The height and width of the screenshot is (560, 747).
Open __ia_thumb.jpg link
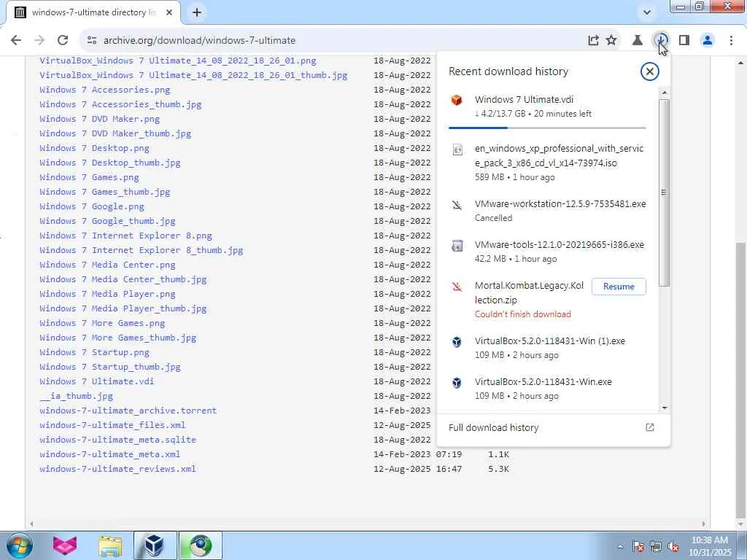[x=76, y=396]
